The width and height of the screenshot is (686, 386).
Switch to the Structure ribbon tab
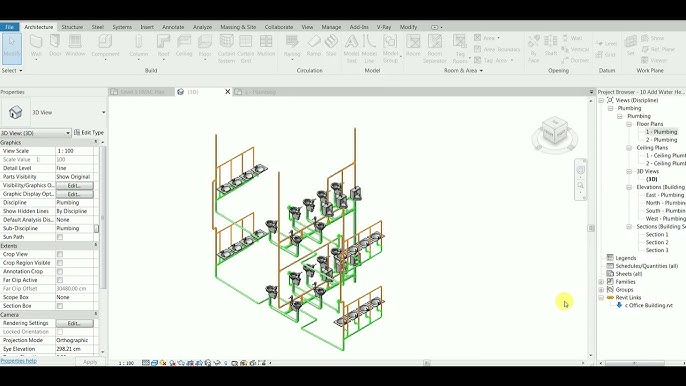(72, 27)
